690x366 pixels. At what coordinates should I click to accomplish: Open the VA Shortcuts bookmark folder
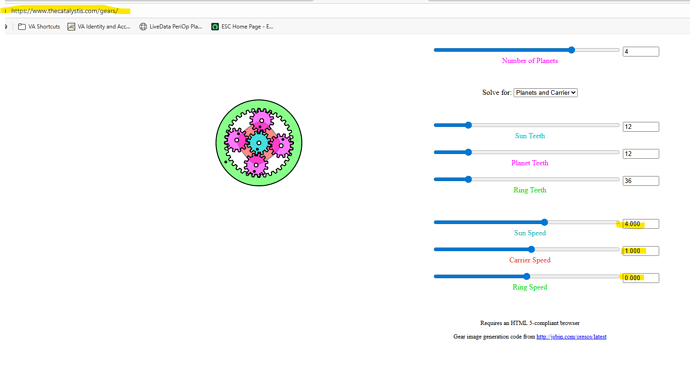tap(39, 26)
